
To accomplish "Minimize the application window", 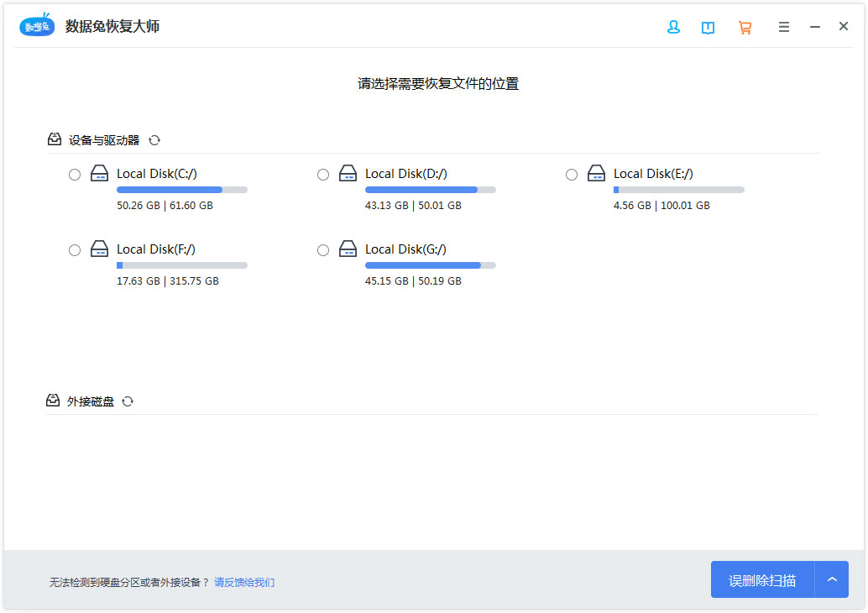I will (815, 27).
